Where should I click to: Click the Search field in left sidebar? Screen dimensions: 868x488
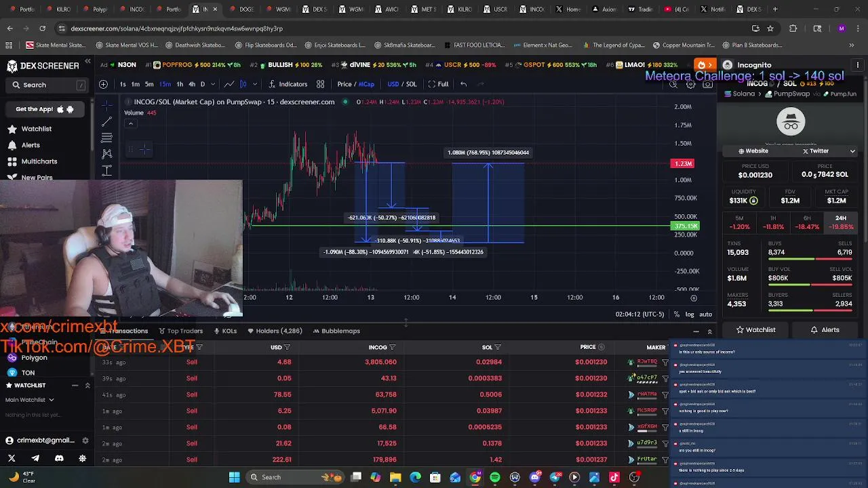coord(47,85)
